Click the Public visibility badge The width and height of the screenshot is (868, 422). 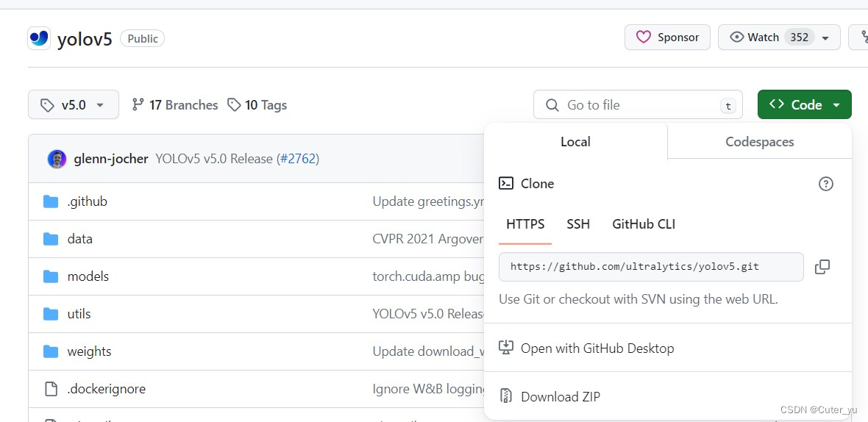tap(142, 39)
